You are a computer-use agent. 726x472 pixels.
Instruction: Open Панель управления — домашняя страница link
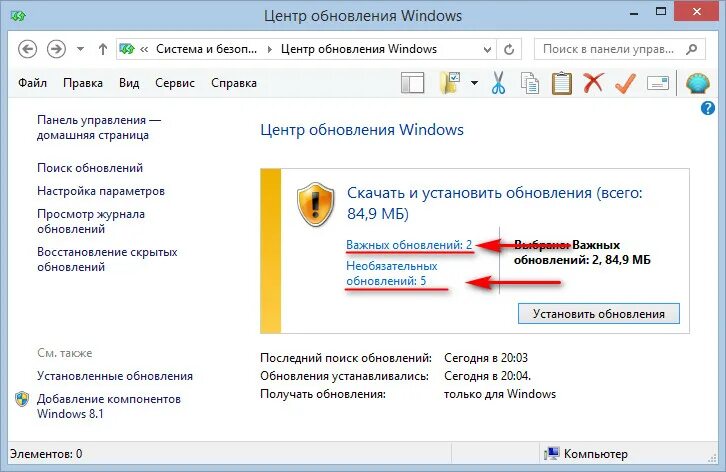[x=99, y=127]
